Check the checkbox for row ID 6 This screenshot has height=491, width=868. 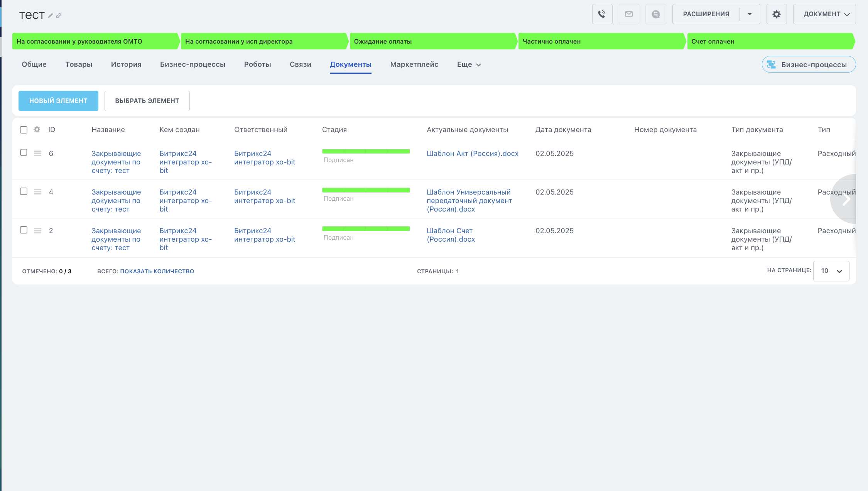24,152
